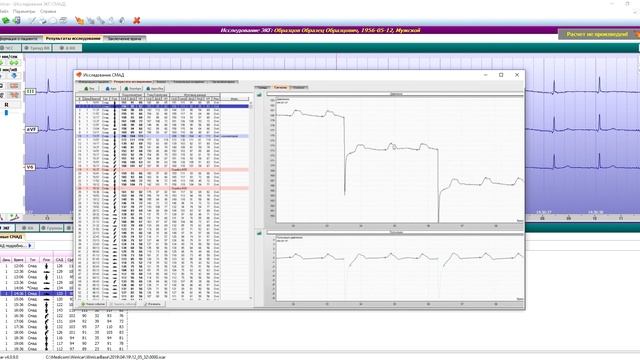Click Новое событие button in СМАД window
Viewport: 640px width, 360px height.
coord(92,304)
